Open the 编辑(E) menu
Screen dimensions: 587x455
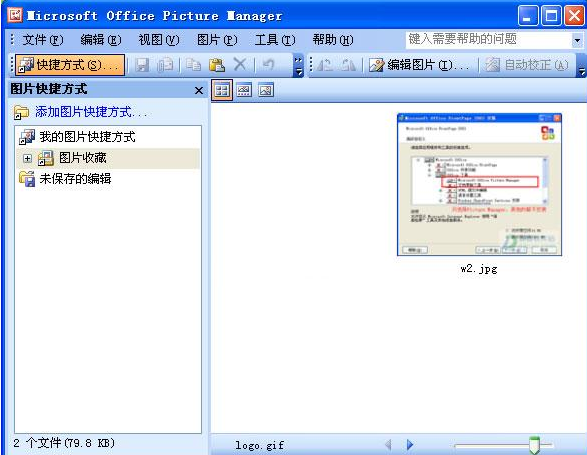pos(101,39)
